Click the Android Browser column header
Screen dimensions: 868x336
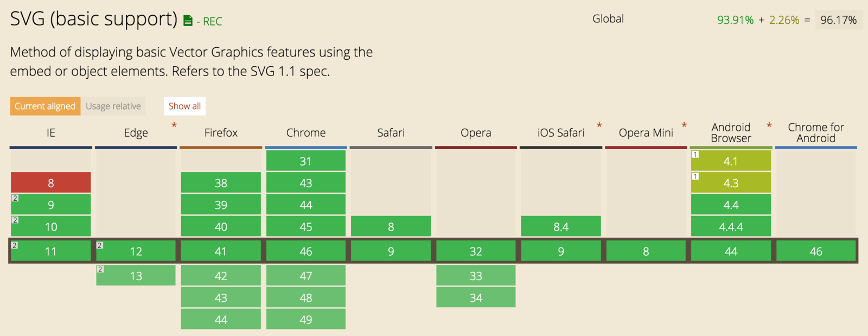731,132
